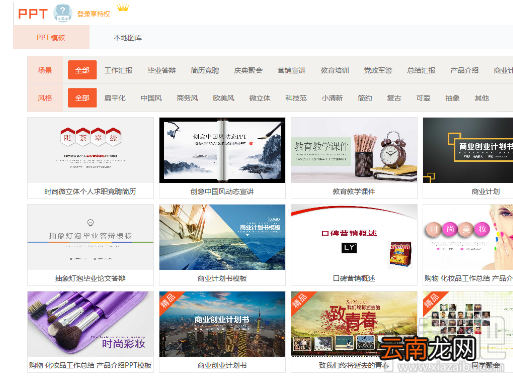Screen dimensions: 513x377
Task: Open the 致青春 template thumbnail
Action: tap(354, 324)
